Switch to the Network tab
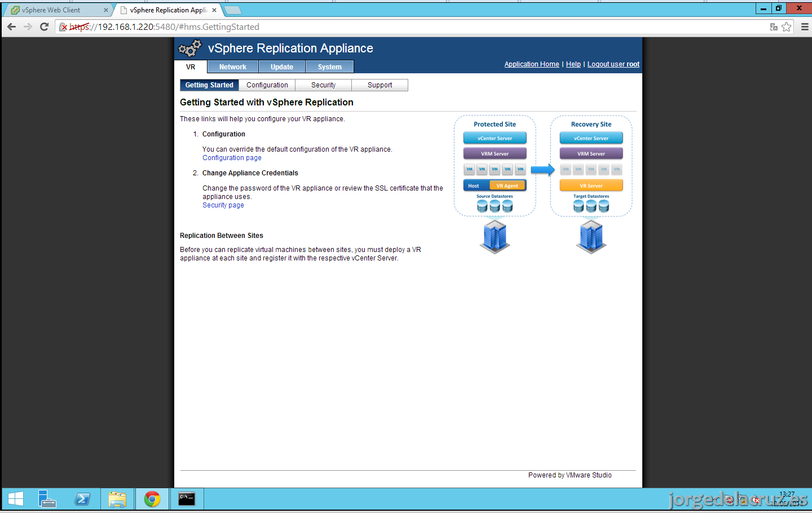Image resolution: width=812 pixels, height=513 pixels. pos(233,67)
